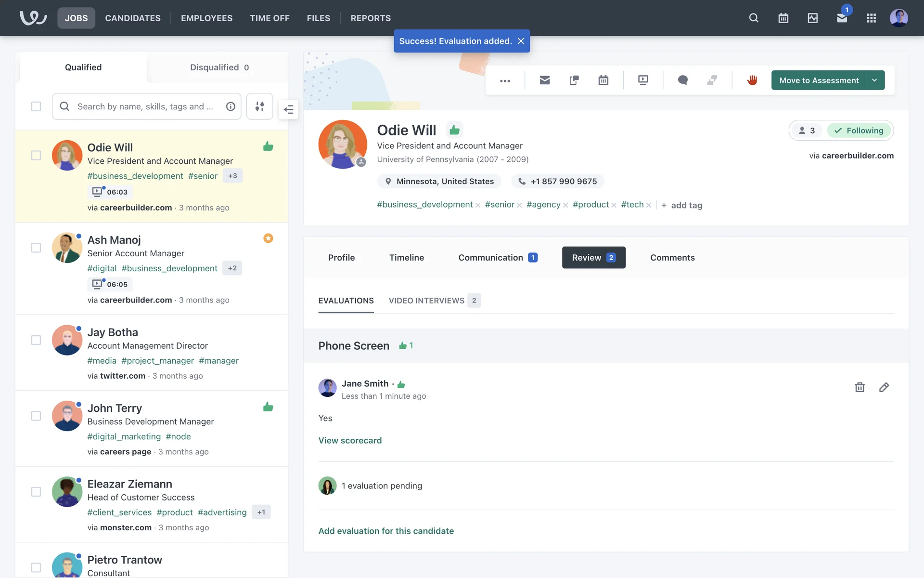Check the select-all candidates checkbox
The width and height of the screenshot is (924, 578).
[x=36, y=106]
